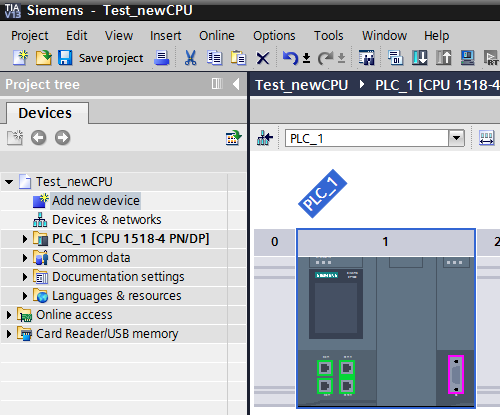Click the Download to device icon
Screen dimensions: 500x415
click(x=420, y=58)
